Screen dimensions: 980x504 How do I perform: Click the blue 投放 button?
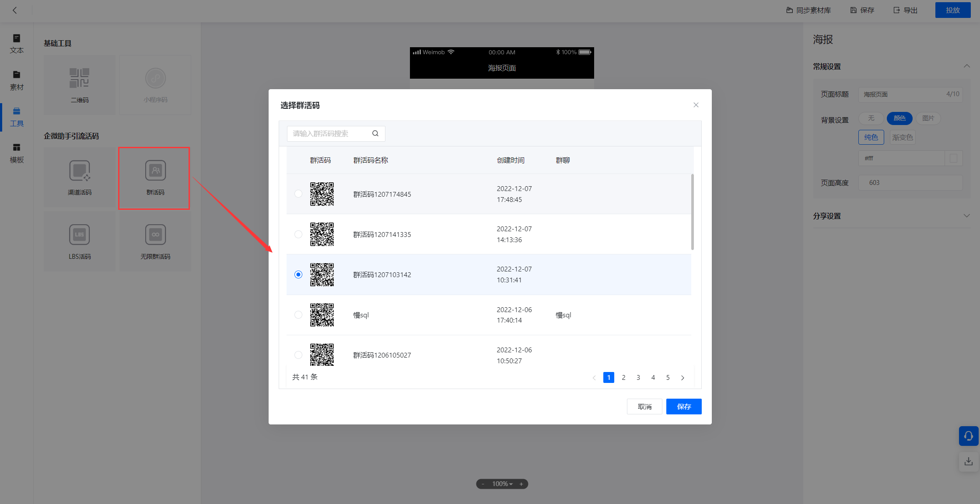coord(952,10)
